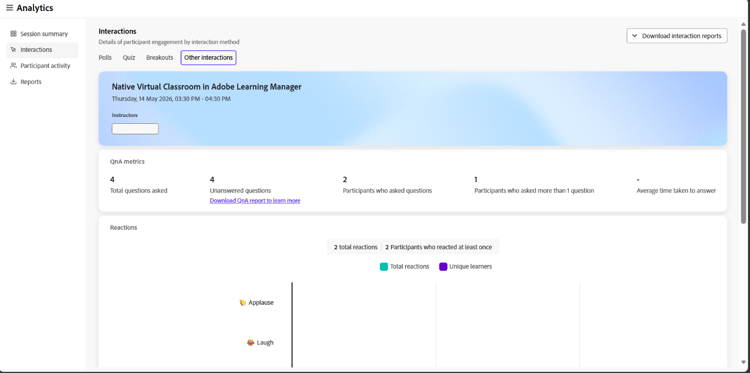This screenshot has width=750, height=373.
Task: Click Participants who asked more than 1 question
Action: click(x=534, y=190)
